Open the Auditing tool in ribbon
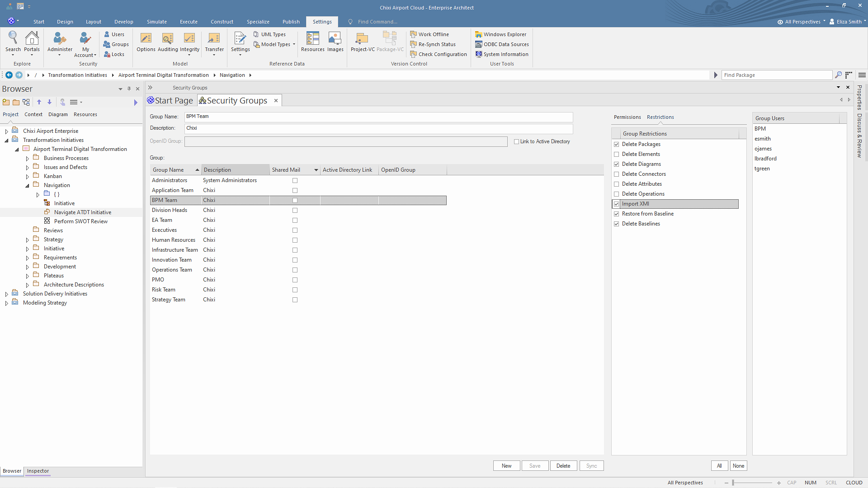Screen dimensions: 868x488 [167, 42]
